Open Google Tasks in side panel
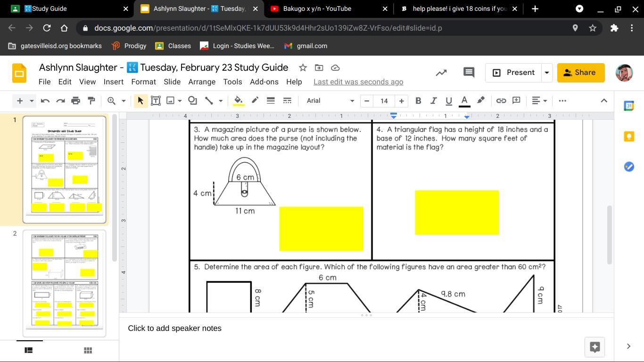Image resolution: width=644 pixels, height=362 pixels. (x=629, y=166)
